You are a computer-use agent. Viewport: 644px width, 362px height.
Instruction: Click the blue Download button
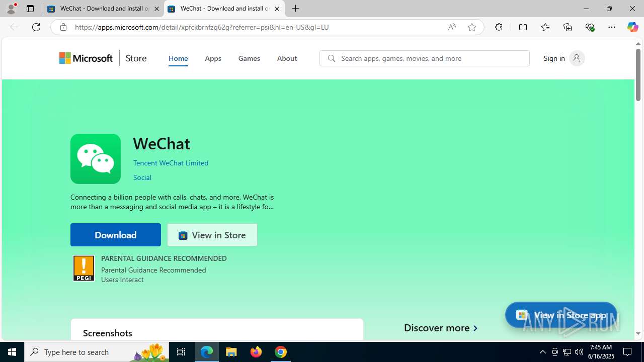[x=116, y=235]
